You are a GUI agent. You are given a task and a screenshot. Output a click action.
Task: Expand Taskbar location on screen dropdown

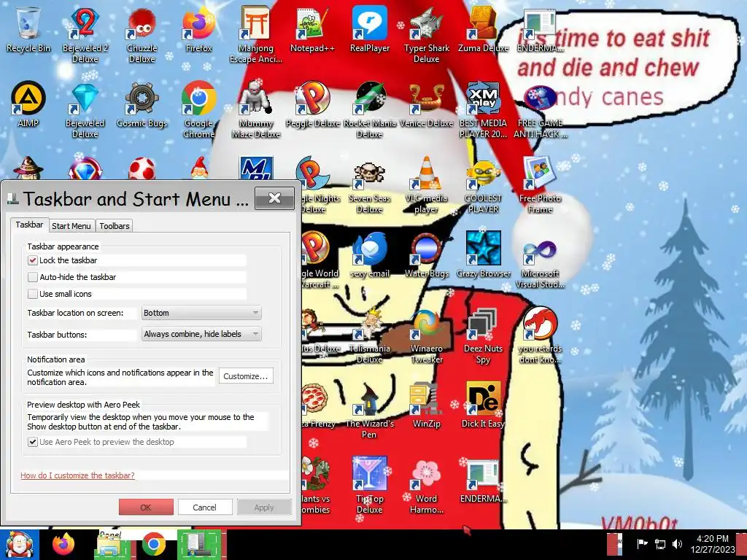pos(201,313)
